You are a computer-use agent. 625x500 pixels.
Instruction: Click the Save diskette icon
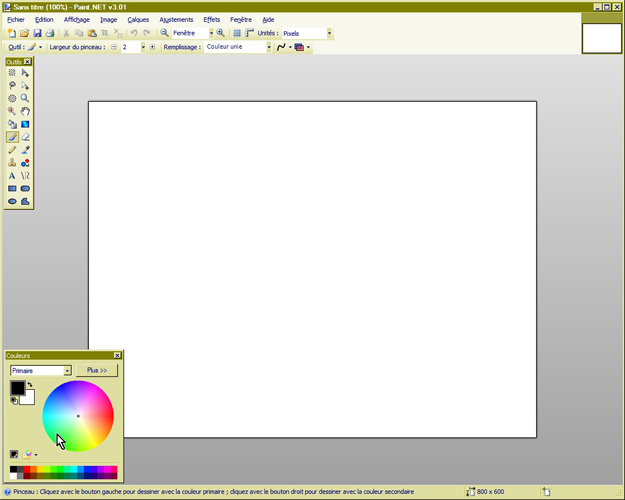(37, 33)
